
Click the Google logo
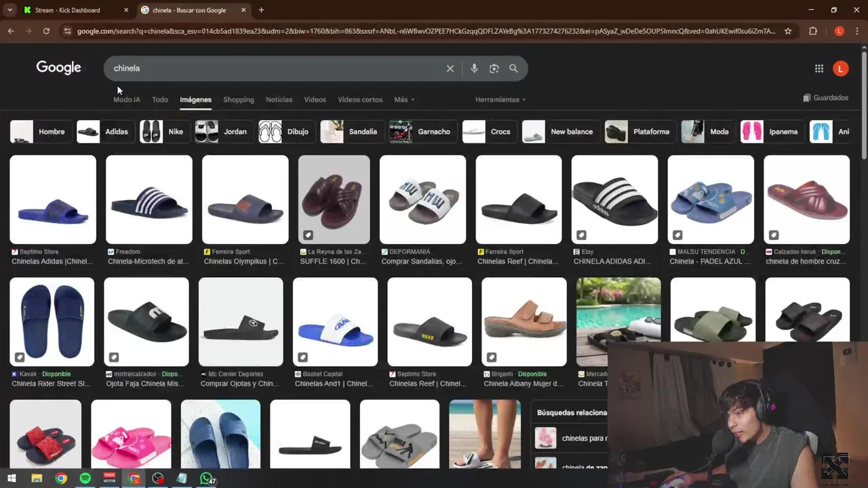[58, 68]
